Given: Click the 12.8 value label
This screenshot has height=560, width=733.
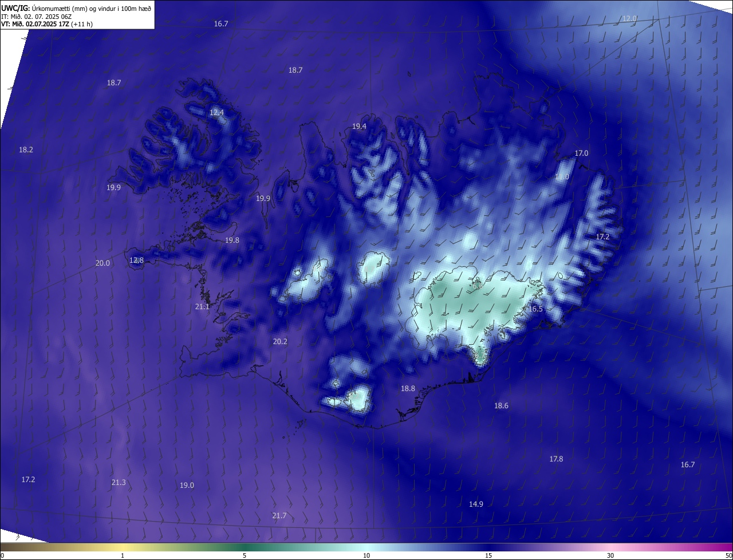Looking at the screenshot, I should click(136, 261).
